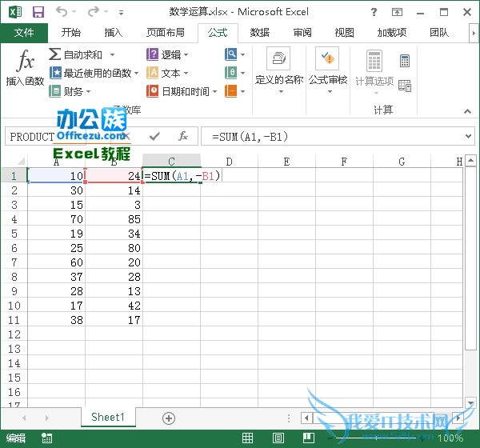Open More Functions orange icon
The width and height of the screenshot is (480, 448).
tap(231, 91)
